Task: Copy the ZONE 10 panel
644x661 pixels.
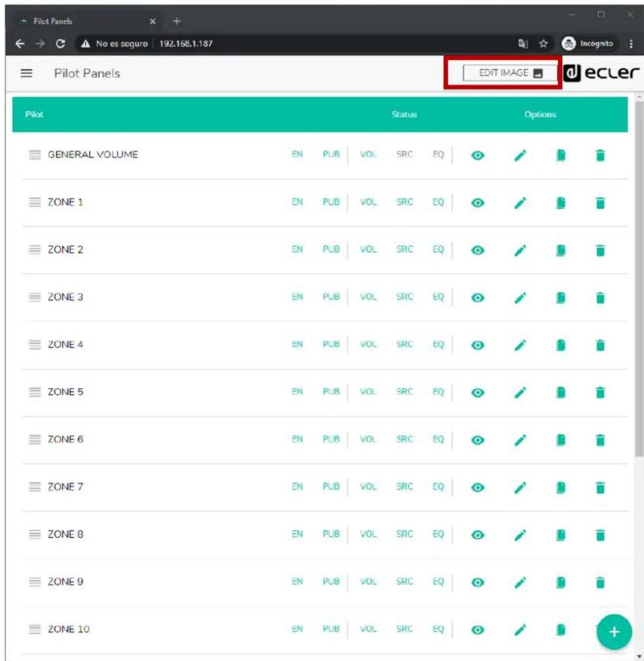Action: pos(561,630)
